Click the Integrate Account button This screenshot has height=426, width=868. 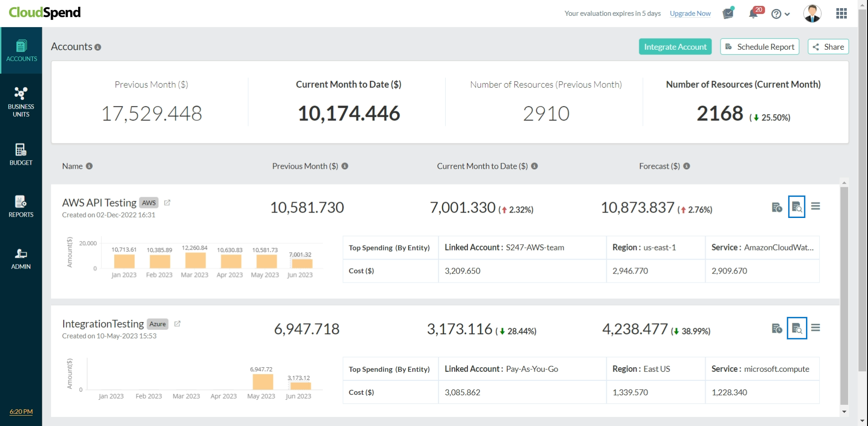675,47
